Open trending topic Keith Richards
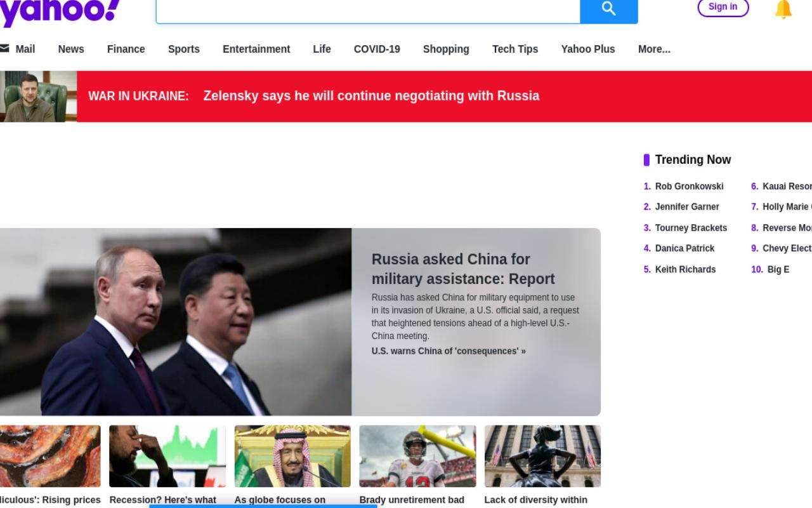This screenshot has width=812, height=508. [x=685, y=269]
